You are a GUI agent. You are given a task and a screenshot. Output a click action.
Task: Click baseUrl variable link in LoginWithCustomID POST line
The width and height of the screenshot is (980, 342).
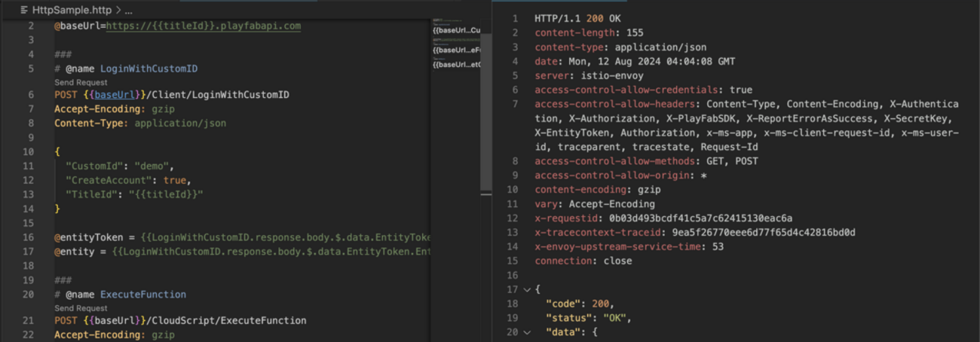coord(108,95)
